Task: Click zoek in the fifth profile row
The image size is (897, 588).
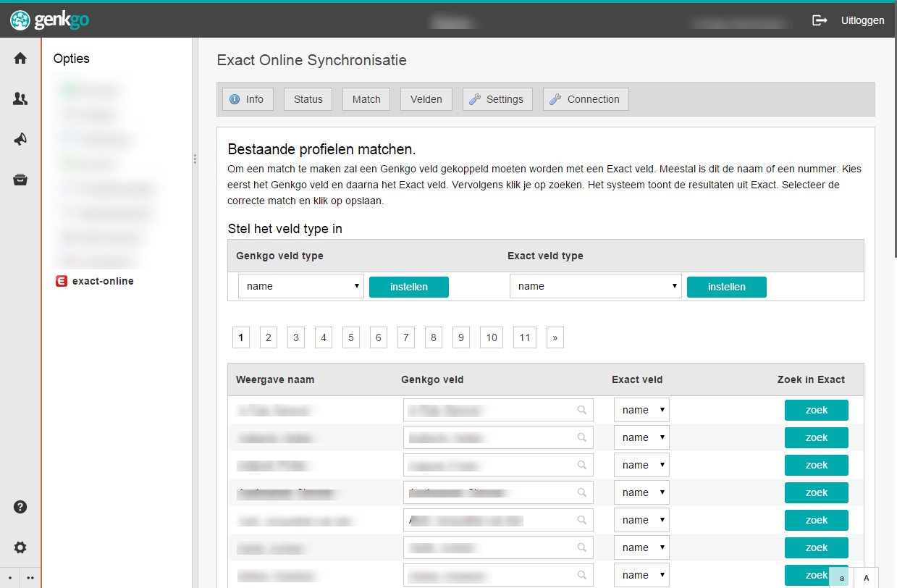Action: point(817,520)
